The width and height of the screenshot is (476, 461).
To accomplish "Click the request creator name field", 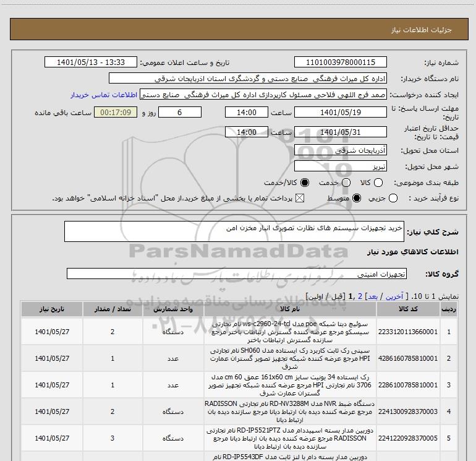I will click(263, 95).
